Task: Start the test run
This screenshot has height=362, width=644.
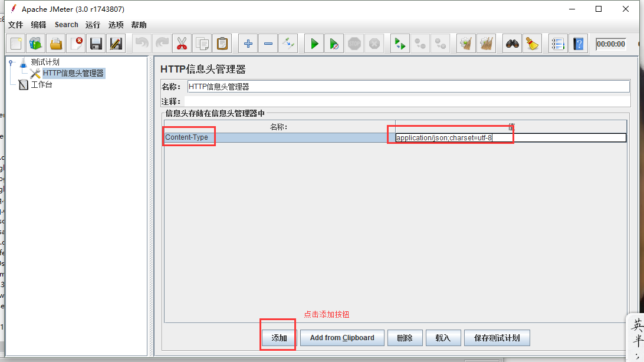Action: [x=313, y=43]
